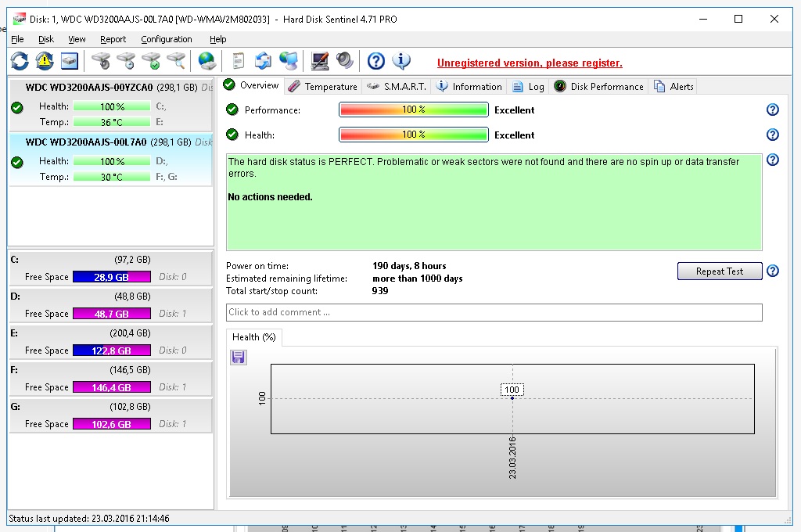Click the blue question mark toolbar icon
This screenshot has width=801, height=532.
click(x=376, y=61)
